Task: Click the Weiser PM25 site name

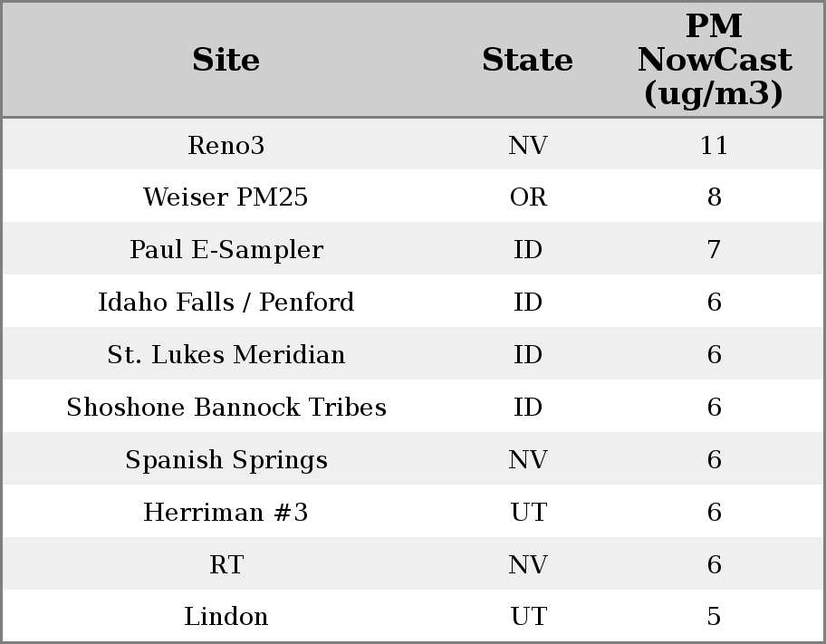Action: click(226, 197)
